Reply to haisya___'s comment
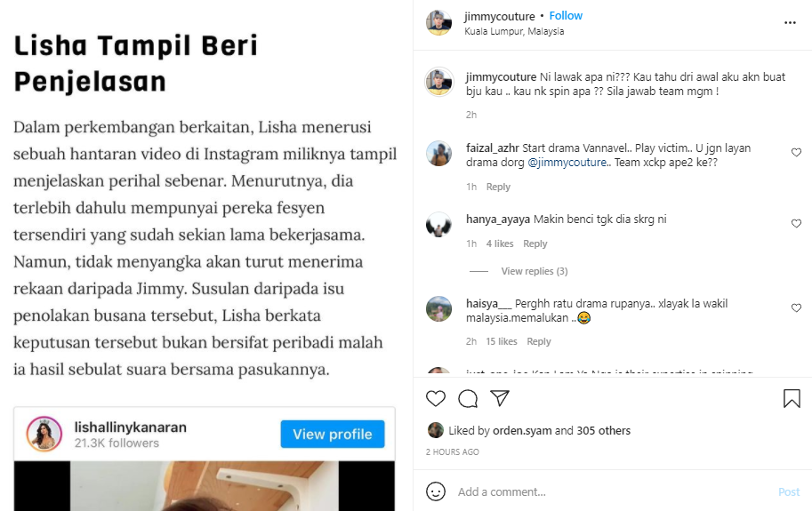Screen dimensions: 812x511 [x=539, y=341]
